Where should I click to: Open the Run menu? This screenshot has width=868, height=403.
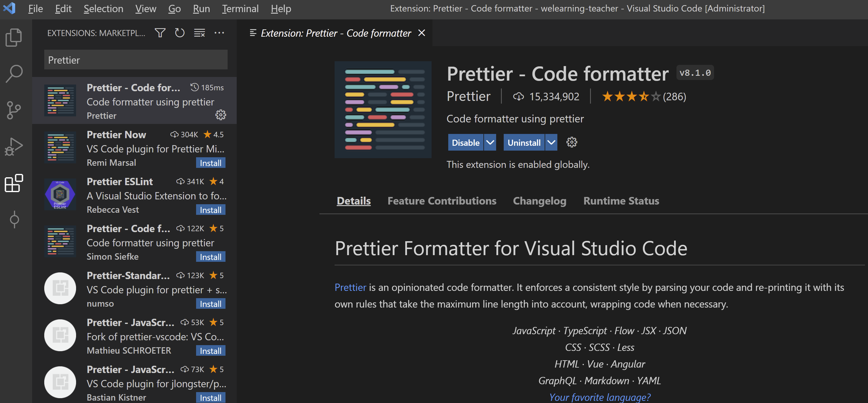pyautogui.click(x=201, y=9)
